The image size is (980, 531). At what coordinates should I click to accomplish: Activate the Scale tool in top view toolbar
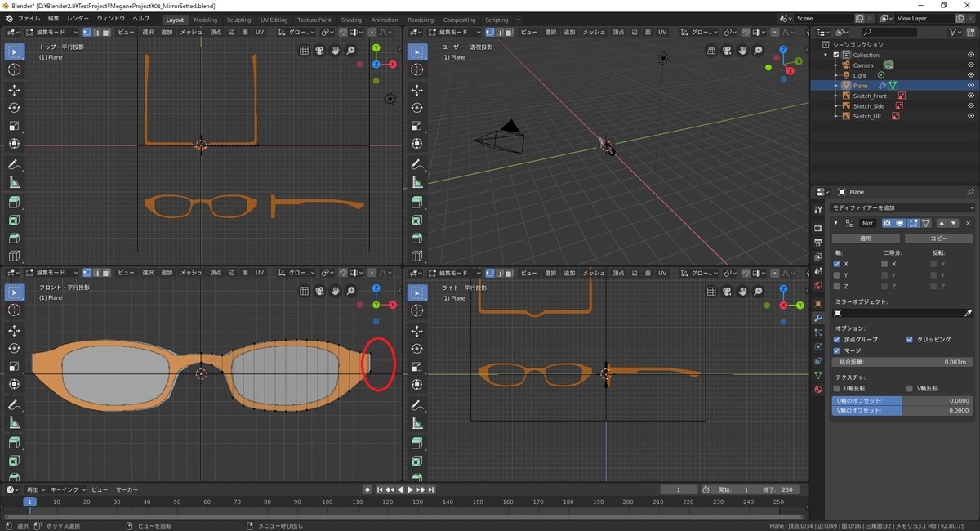click(x=15, y=126)
